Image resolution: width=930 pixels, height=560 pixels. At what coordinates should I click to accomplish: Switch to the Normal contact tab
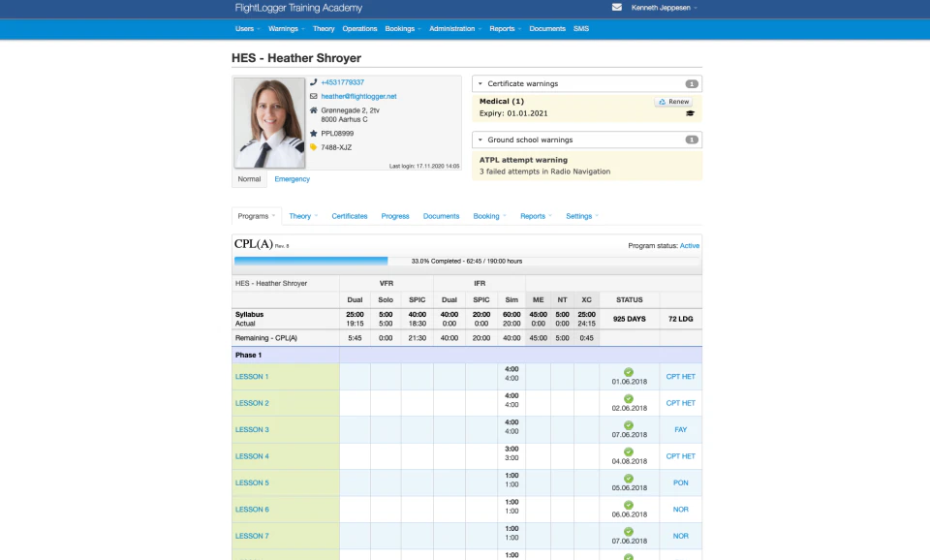[249, 179]
